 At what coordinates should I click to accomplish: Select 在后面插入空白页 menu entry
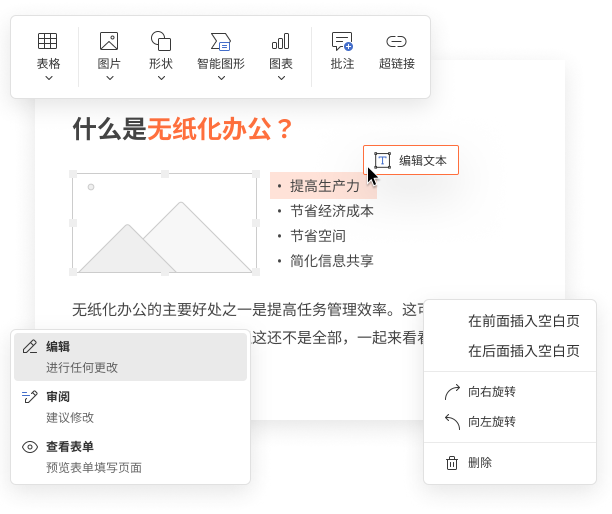pos(510,351)
